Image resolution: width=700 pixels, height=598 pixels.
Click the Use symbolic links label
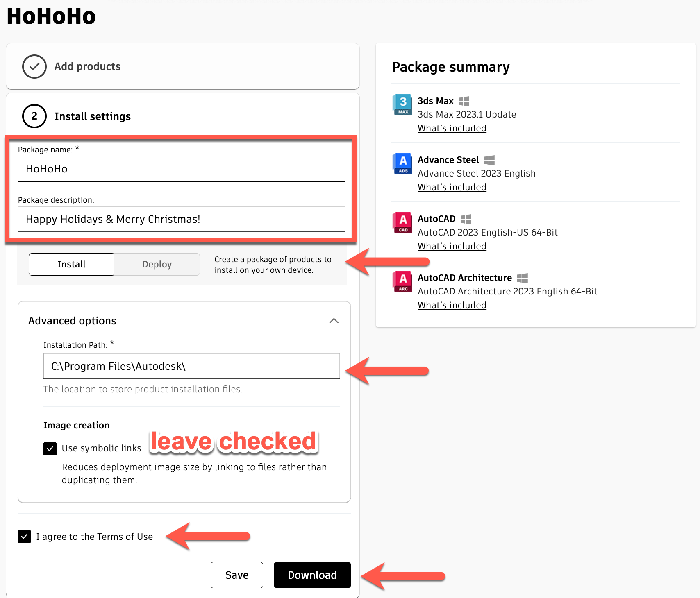click(102, 448)
